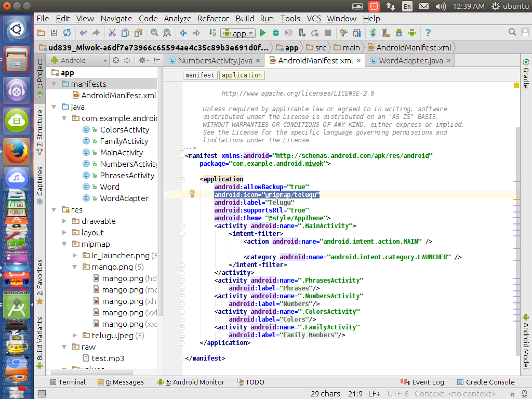This screenshot has height=399, width=532.
Task: Run the app with the green Run icon
Action: (x=262, y=33)
